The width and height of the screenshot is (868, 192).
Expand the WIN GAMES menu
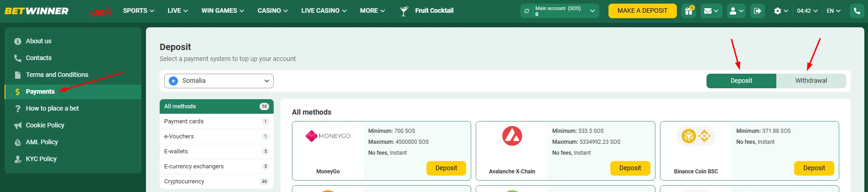223,10
